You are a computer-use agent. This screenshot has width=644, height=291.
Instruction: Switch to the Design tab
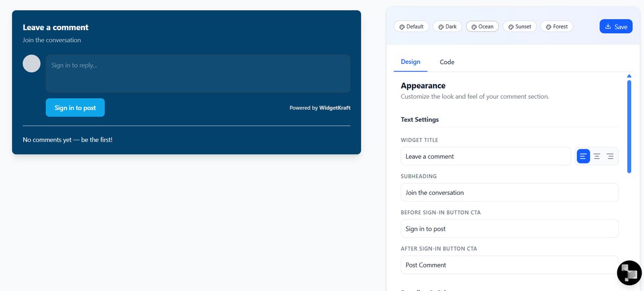pyautogui.click(x=411, y=62)
